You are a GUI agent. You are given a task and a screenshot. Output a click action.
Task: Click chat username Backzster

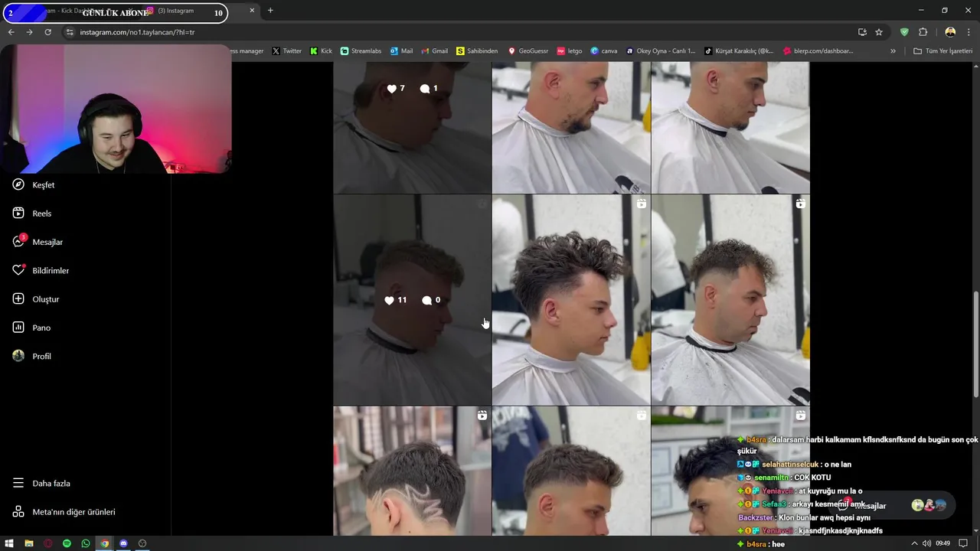756,517
